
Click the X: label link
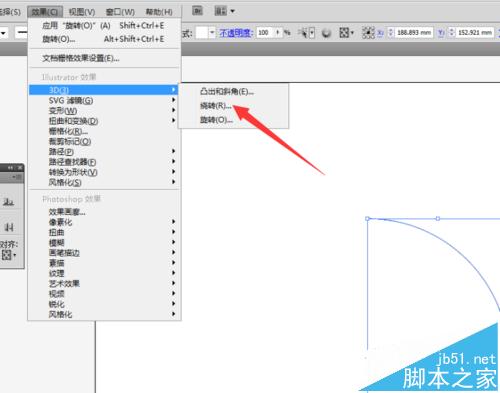click(x=380, y=33)
